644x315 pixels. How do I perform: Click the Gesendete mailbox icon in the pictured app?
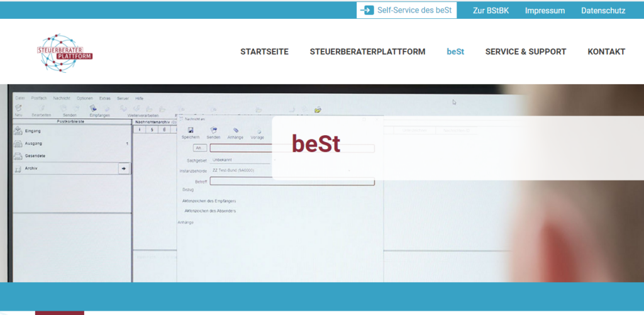[18, 156]
